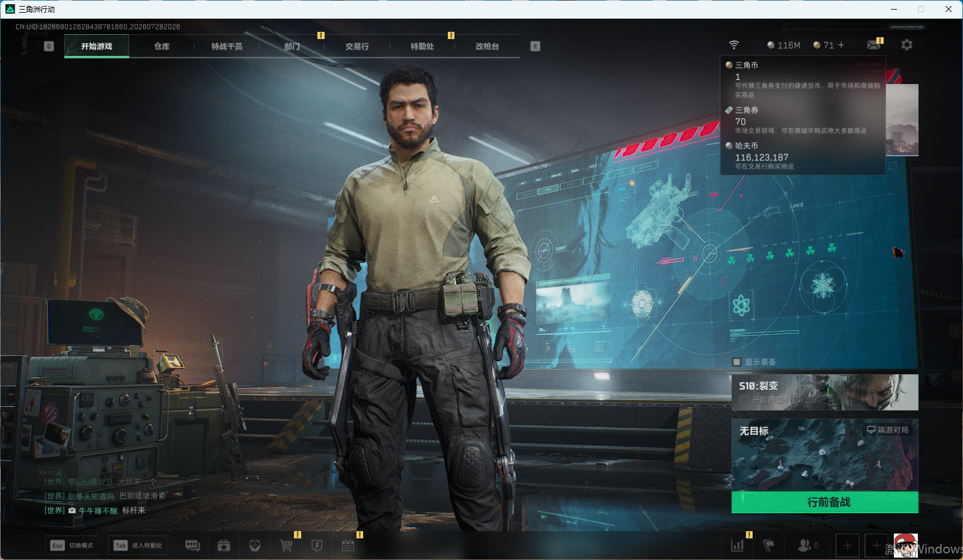Switch to the 开始游戏 tab
This screenshot has height=560, width=963.
(x=97, y=46)
